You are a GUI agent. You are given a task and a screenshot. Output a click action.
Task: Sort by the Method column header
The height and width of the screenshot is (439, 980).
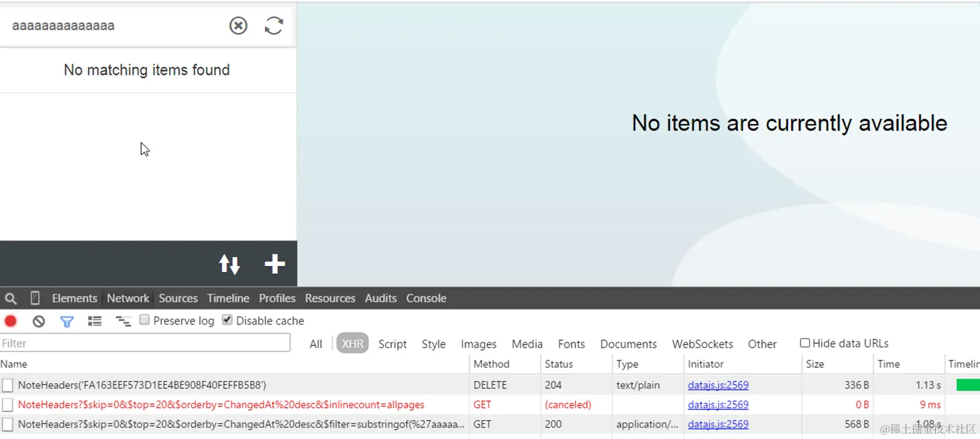click(504, 364)
